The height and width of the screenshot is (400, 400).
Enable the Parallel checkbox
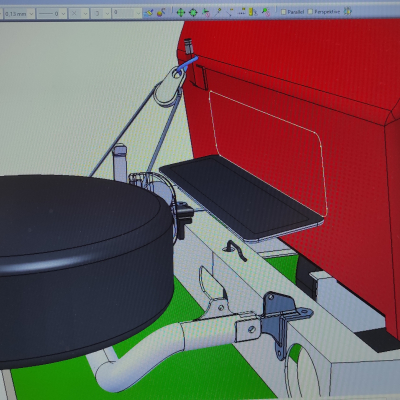coord(283,12)
